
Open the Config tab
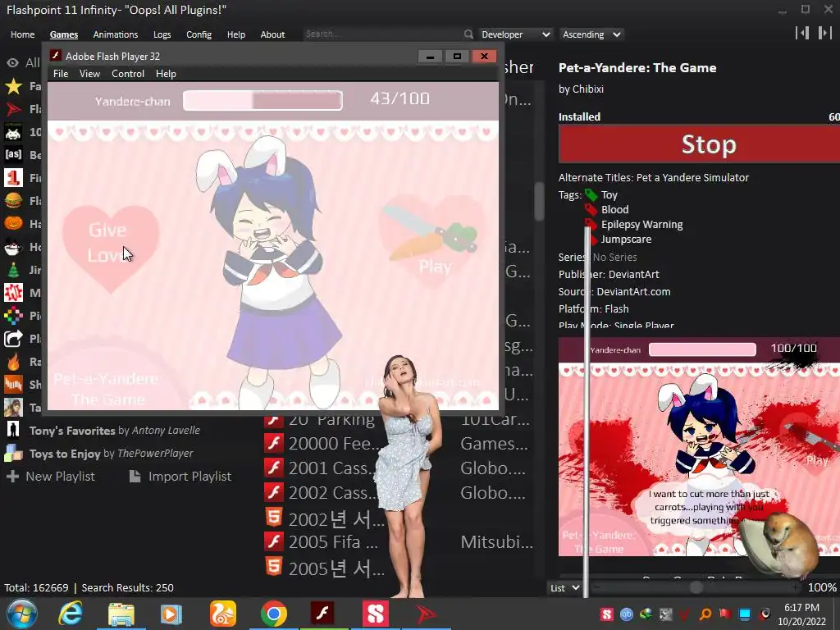click(199, 34)
